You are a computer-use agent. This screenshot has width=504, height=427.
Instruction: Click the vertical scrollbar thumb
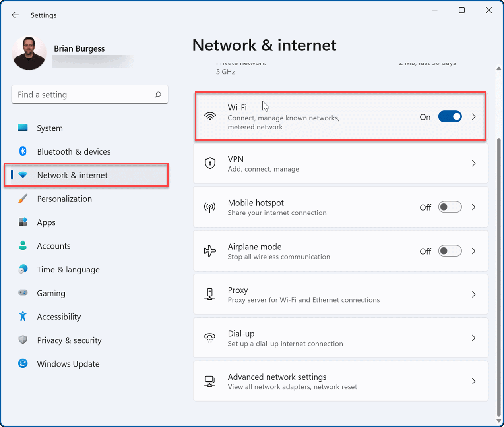(499, 277)
